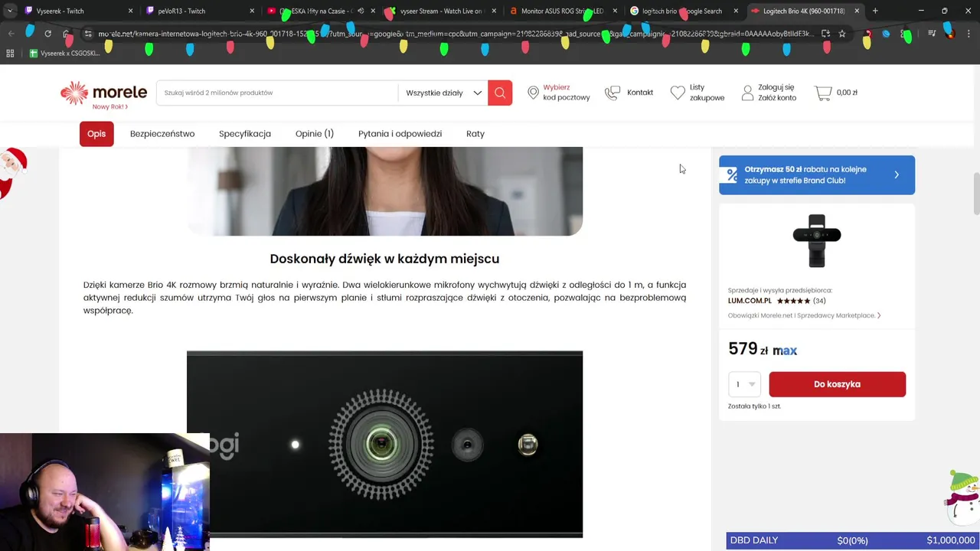Click the Listy zakupowe link
The width and height of the screenshot is (980, 551).
[x=707, y=93]
